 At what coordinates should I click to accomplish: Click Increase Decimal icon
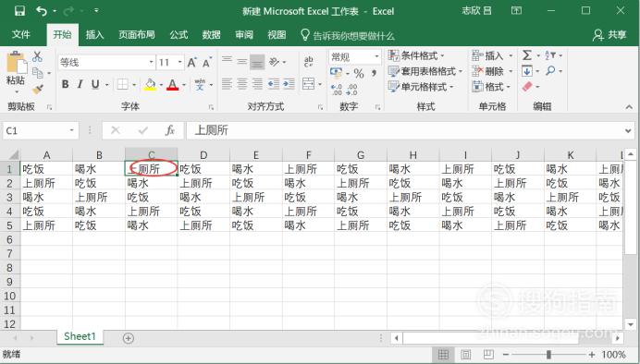point(337,90)
